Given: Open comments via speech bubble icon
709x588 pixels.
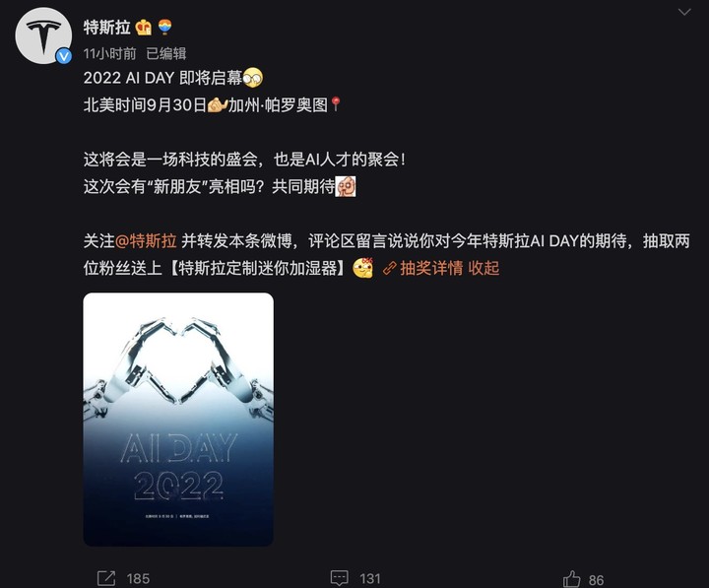Looking at the screenshot, I should 339,578.
